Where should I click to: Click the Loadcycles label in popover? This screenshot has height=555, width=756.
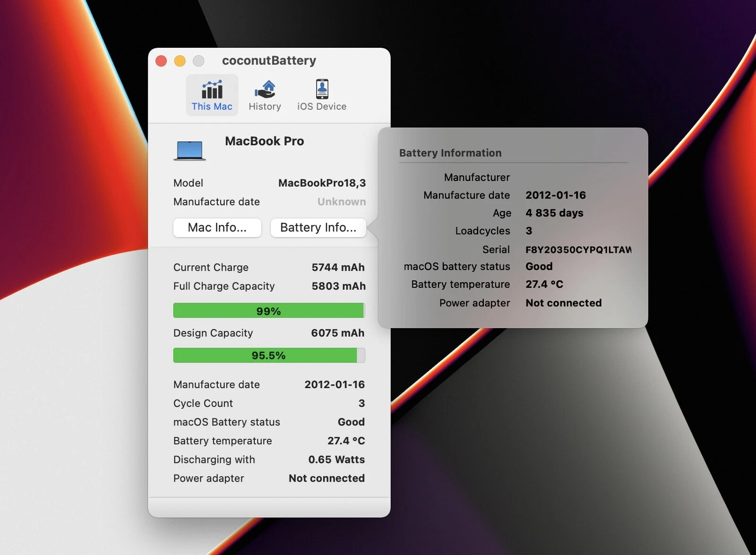[x=482, y=231]
